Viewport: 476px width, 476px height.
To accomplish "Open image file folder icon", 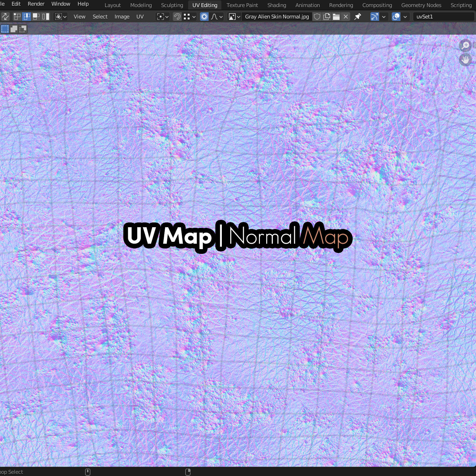I will coord(336,17).
